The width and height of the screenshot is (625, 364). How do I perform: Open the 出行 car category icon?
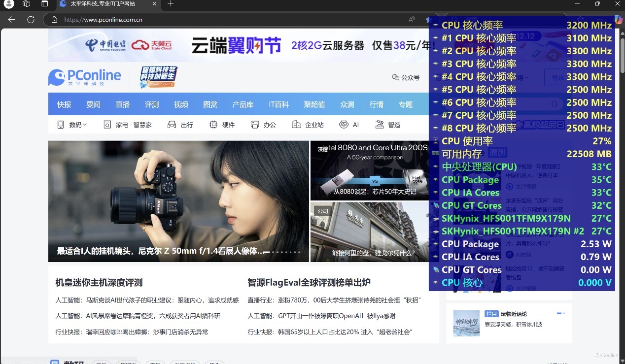point(172,125)
